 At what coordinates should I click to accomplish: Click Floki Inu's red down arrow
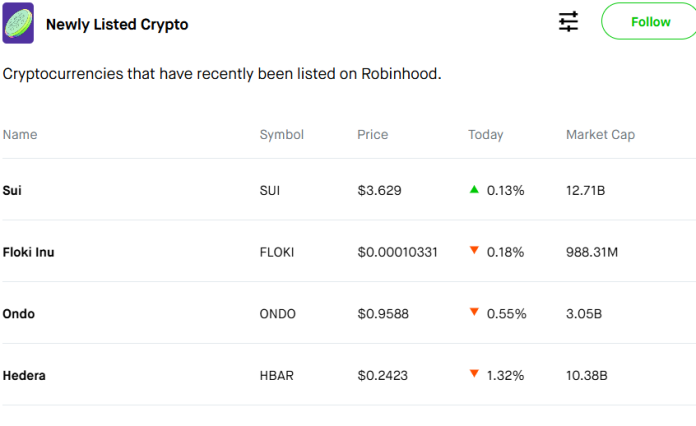tap(474, 251)
